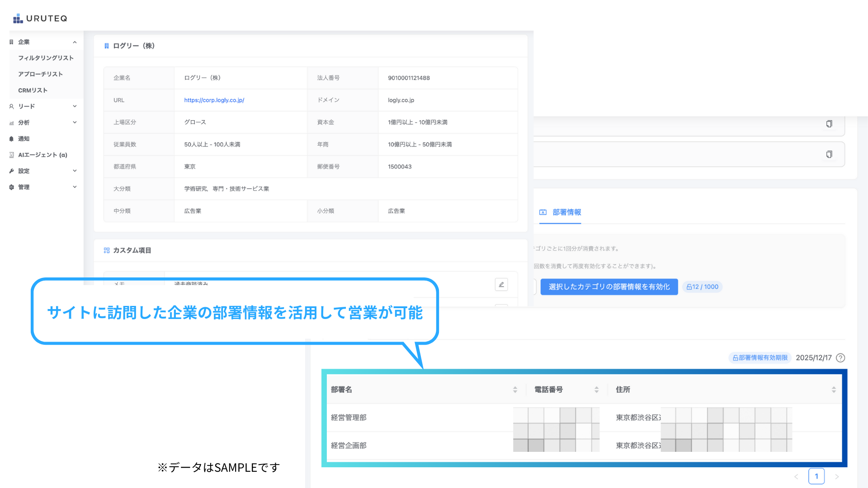The image size is (868, 488).
Task: Click page 1 pagination button
Action: 816,476
